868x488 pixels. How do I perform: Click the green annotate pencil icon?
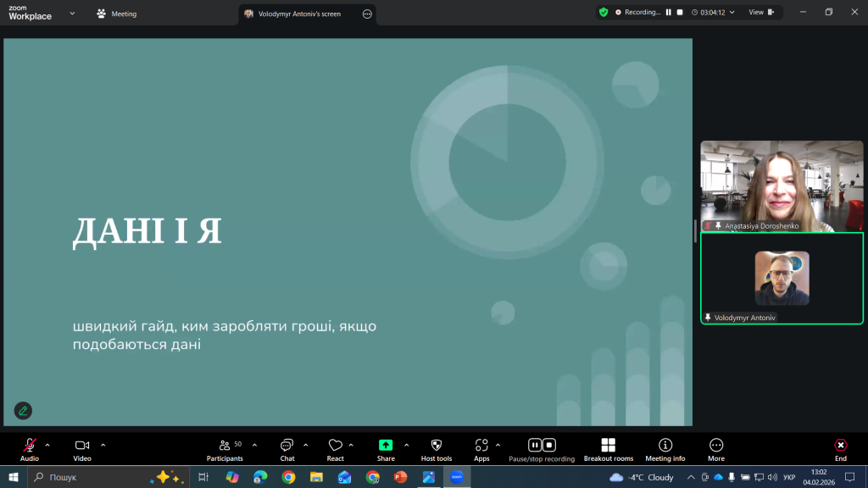coord(23,411)
